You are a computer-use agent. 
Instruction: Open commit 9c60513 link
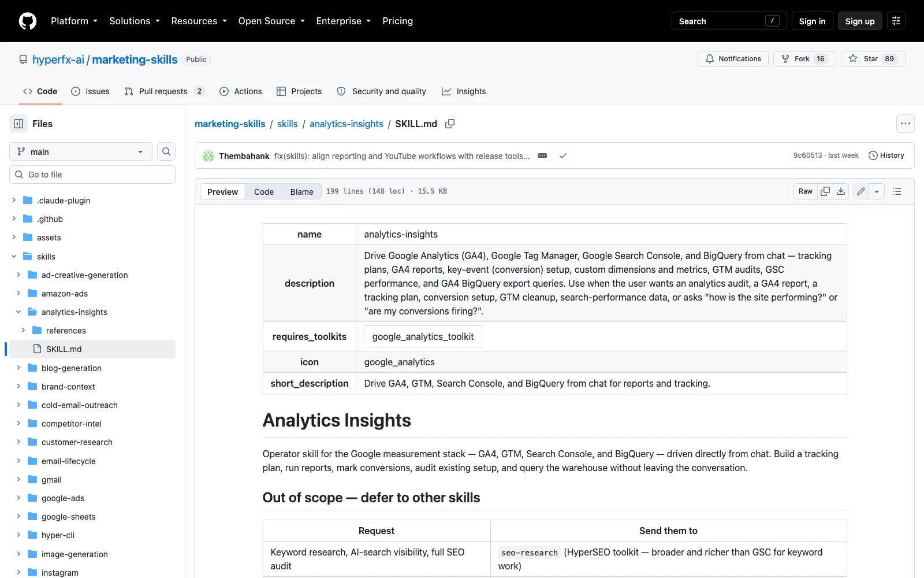[807, 155]
